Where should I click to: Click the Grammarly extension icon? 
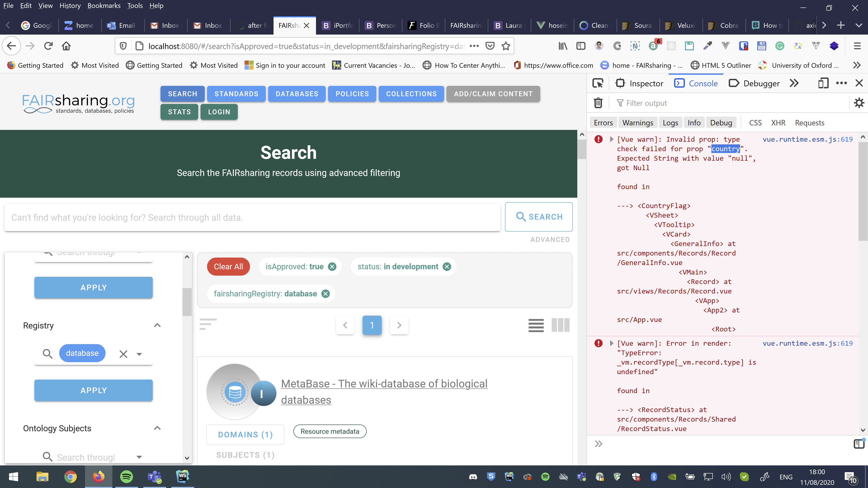point(780,46)
